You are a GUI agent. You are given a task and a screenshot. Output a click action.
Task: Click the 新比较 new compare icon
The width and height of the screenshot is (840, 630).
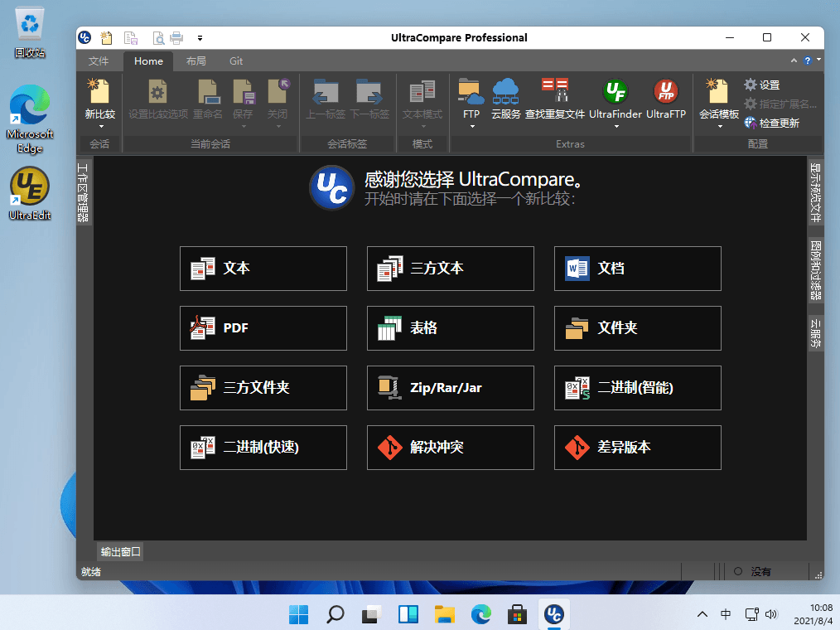(99, 92)
